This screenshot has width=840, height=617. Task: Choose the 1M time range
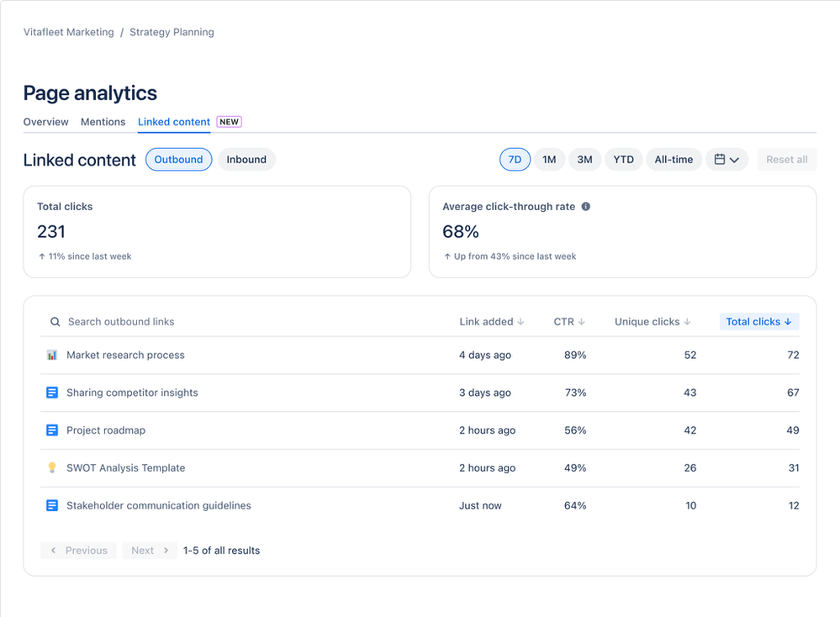(549, 160)
